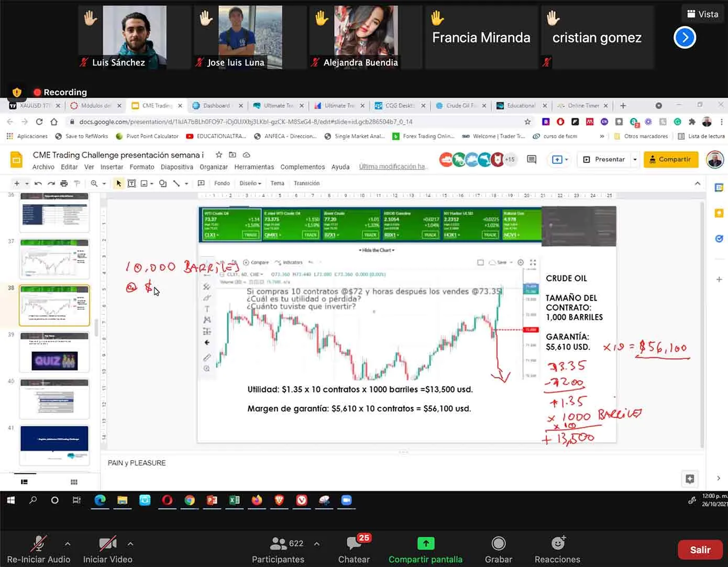Open Google Tasks side panel icon

pos(719,239)
